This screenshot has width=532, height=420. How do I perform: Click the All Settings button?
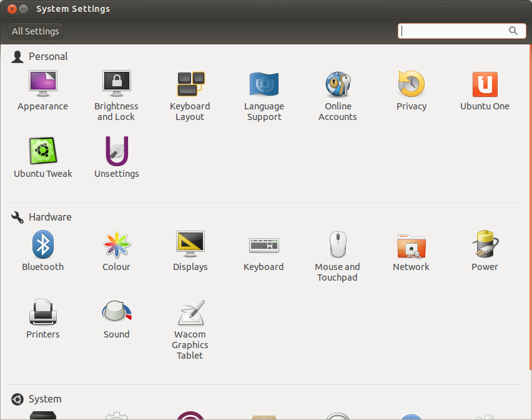(x=36, y=31)
